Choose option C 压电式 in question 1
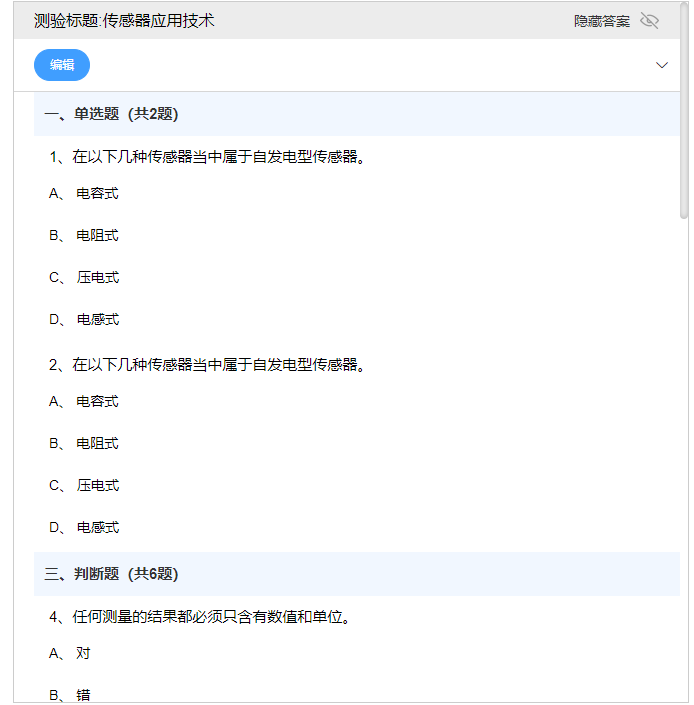 point(97,277)
